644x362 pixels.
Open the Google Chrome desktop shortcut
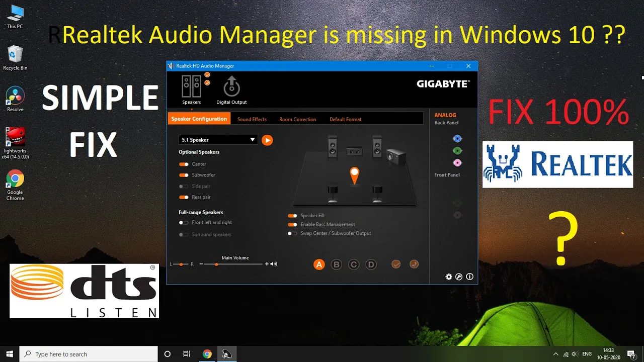click(x=15, y=186)
